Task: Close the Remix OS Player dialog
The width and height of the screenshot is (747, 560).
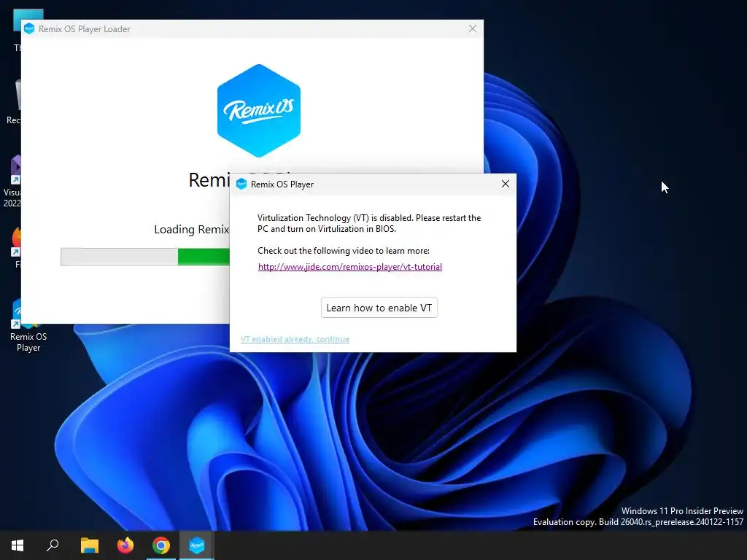Action: tap(506, 184)
